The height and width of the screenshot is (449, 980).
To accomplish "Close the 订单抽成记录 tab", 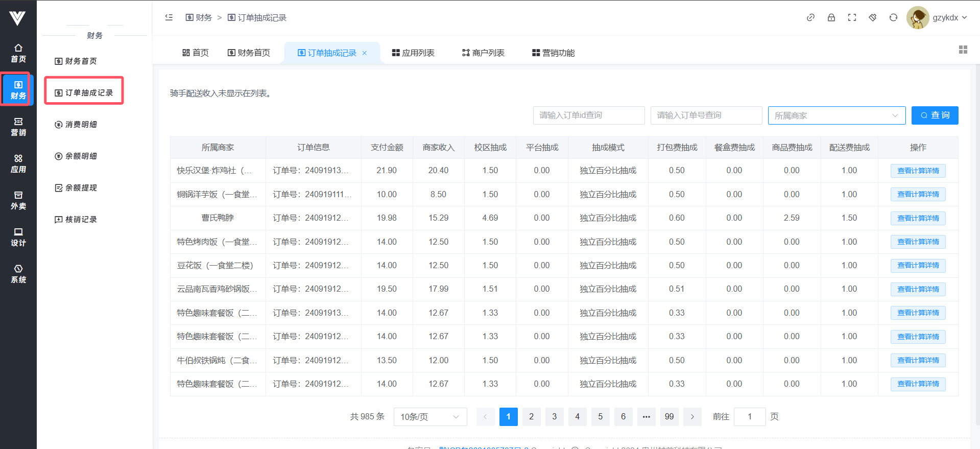I will point(365,53).
